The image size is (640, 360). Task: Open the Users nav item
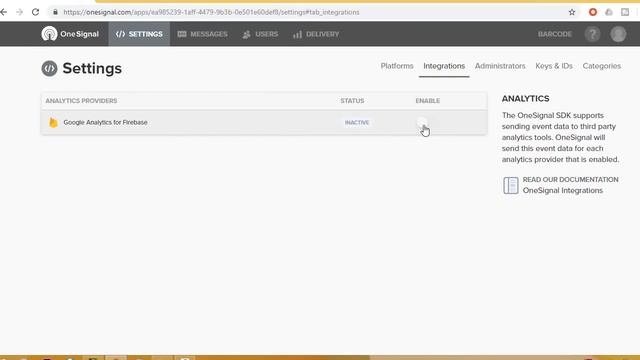click(x=260, y=34)
